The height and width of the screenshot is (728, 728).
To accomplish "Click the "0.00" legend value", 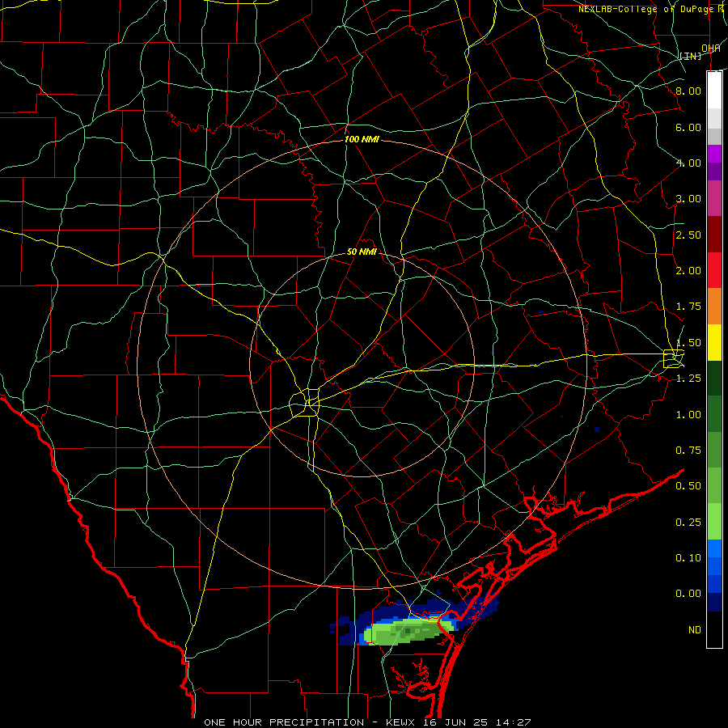I will tap(688, 594).
